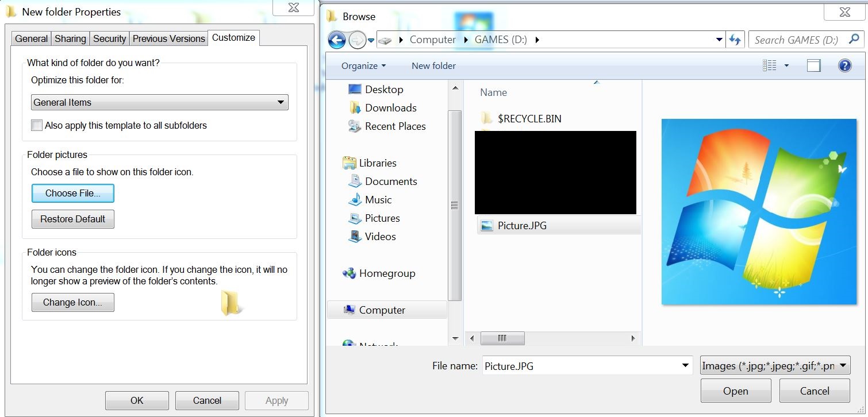Expand the General Items dropdown
The height and width of the screenshot is (417, 868).
pos(159,102)
